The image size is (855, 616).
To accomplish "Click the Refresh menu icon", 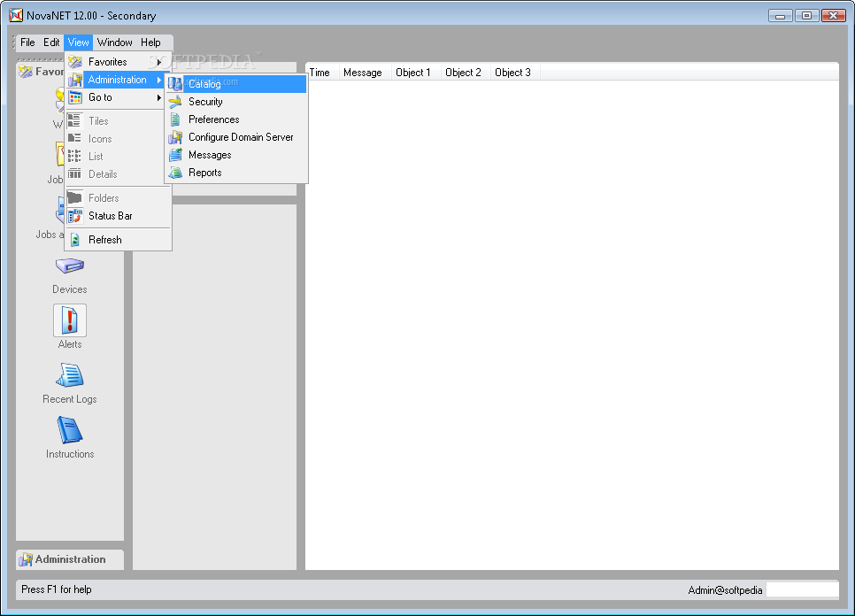I will (74, 240).
